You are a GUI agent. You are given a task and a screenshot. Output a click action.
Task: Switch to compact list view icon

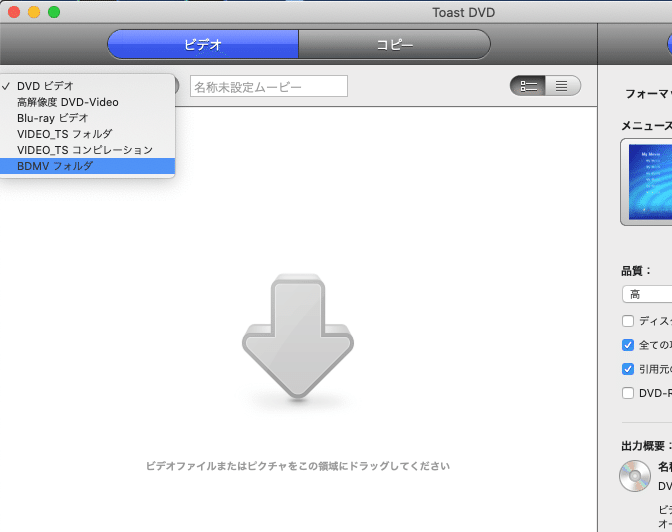pos(562,86)
